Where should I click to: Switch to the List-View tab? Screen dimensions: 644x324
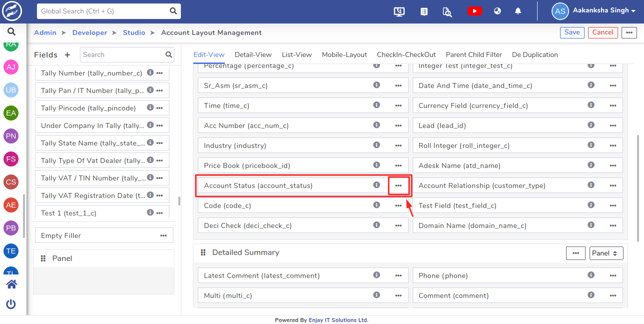pos(297,54)
